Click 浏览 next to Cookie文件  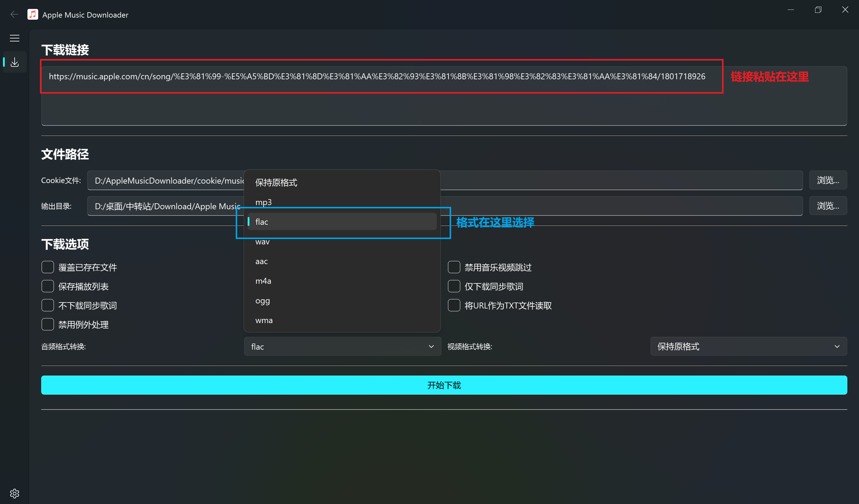[828, 180]
